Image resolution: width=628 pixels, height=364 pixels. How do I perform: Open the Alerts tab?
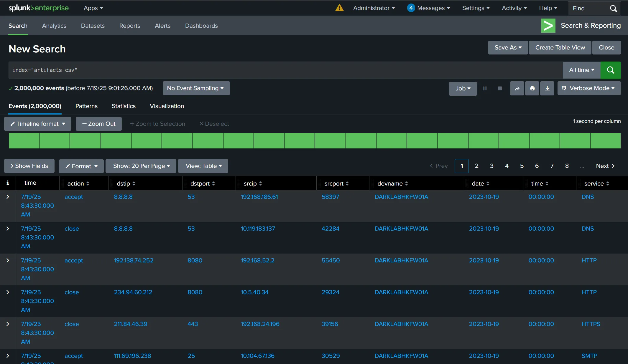163,26
